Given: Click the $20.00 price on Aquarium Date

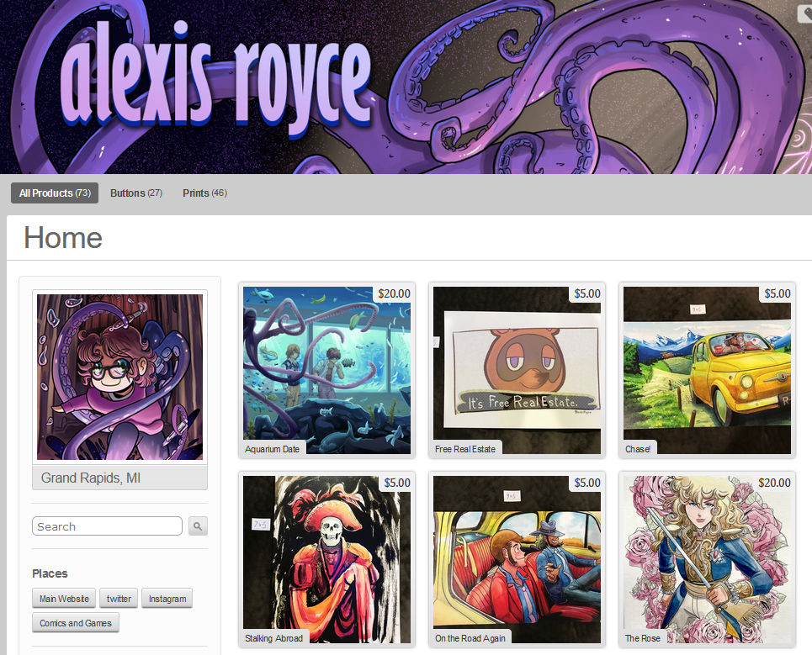Looking at the screenshot, I should [x=394, y=294].
